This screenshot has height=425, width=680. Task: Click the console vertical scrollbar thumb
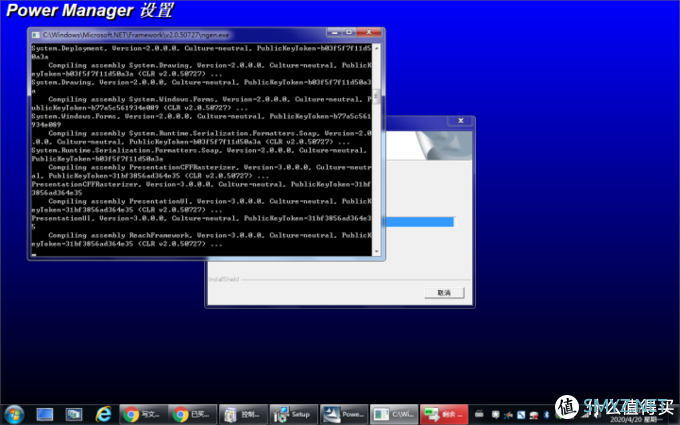pos(376,96)
